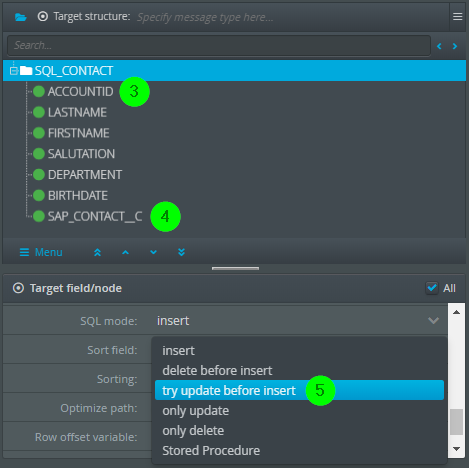
Task: Click the Search input field
Action: (219, 45)
